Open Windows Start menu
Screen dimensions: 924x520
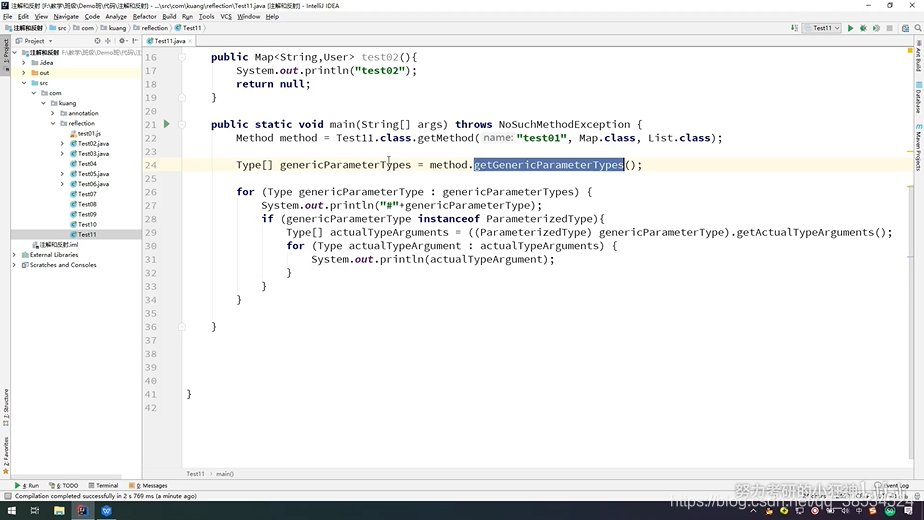[x=12, y=511]
